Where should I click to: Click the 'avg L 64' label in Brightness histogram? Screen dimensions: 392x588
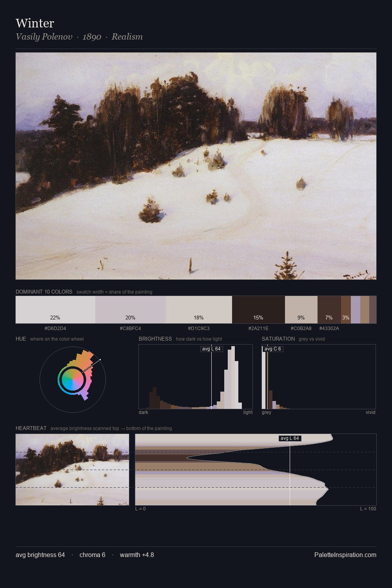click(x=211, y=349)
